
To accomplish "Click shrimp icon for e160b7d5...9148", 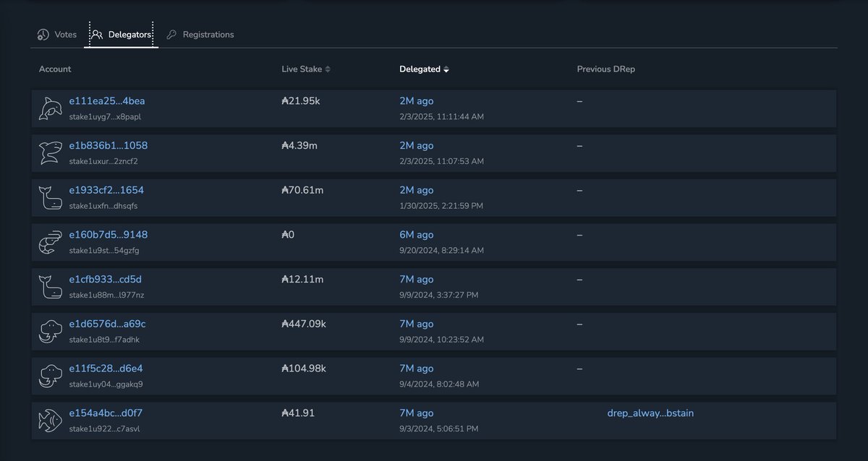I will (51, 243).
